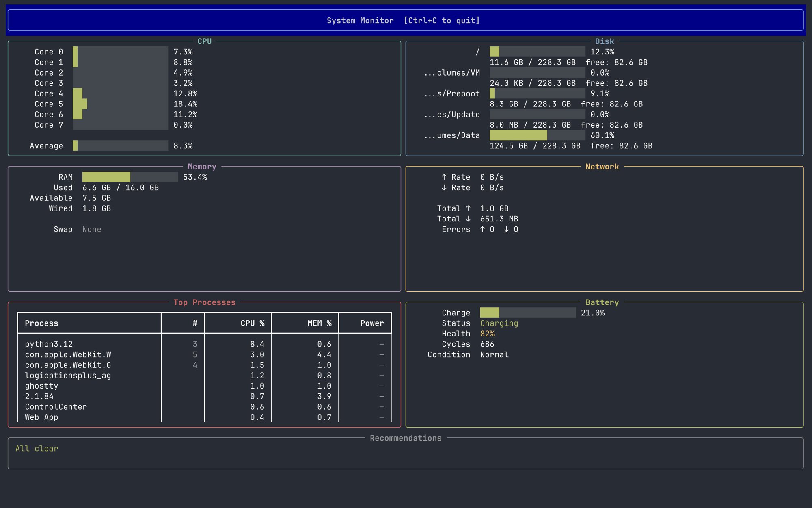This screenshot has height=508, width=812.
Task: Click the 60.1% disk percentage
Action: (602, 135)
